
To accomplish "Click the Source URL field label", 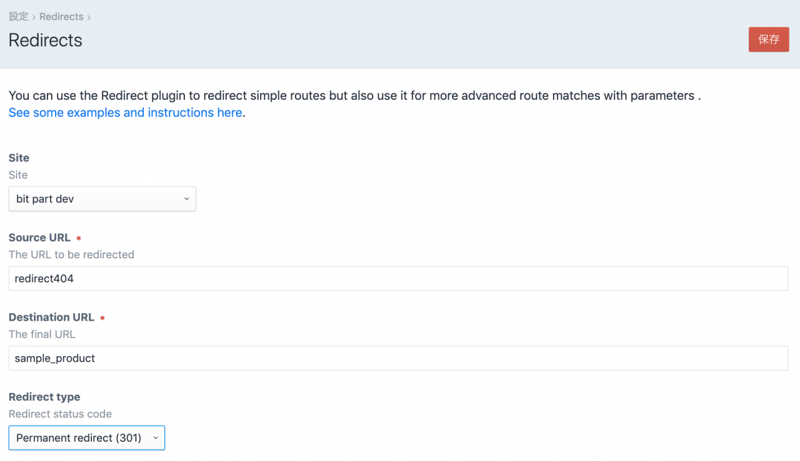I will (x=39, y=238).
